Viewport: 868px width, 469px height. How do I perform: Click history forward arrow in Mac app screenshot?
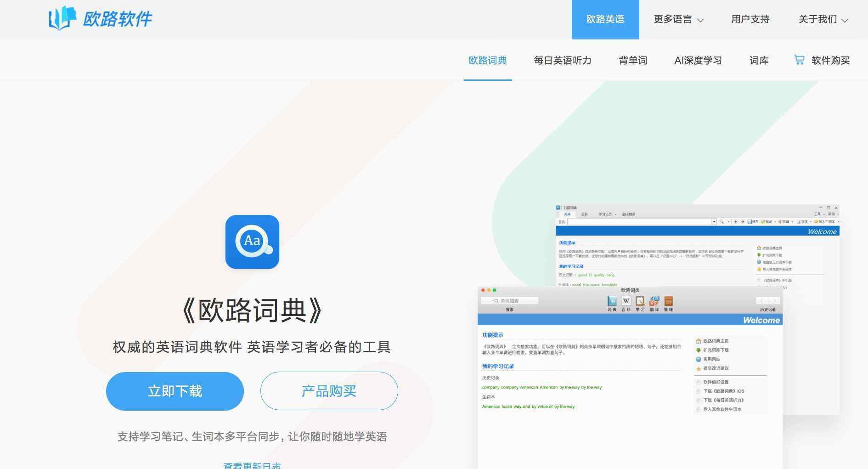(774, 301)
